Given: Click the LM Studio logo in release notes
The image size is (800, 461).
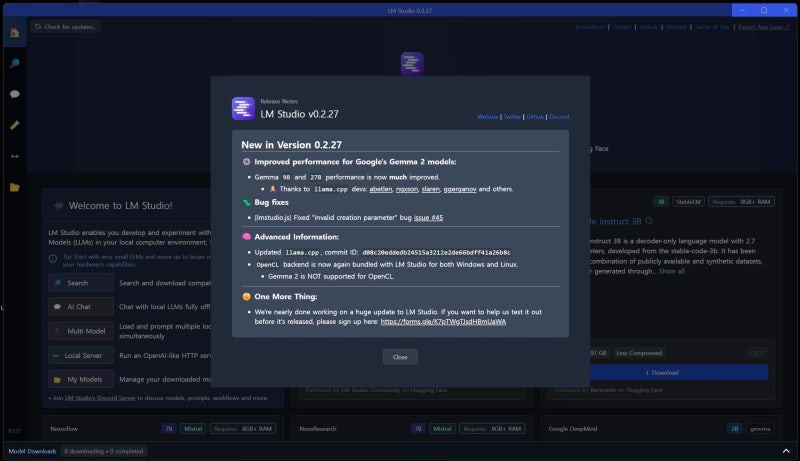Looking at the screenshot, I should point(243,109).
